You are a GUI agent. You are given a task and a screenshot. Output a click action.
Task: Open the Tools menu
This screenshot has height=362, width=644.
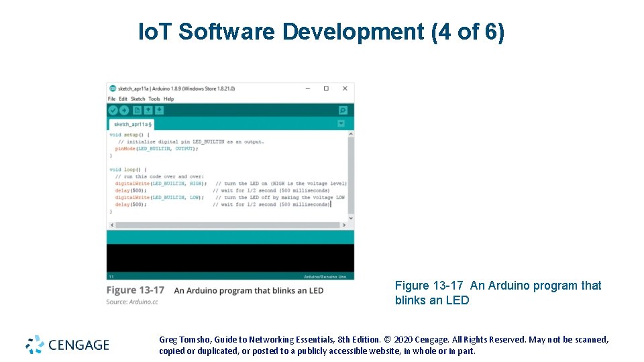[154, 99]
